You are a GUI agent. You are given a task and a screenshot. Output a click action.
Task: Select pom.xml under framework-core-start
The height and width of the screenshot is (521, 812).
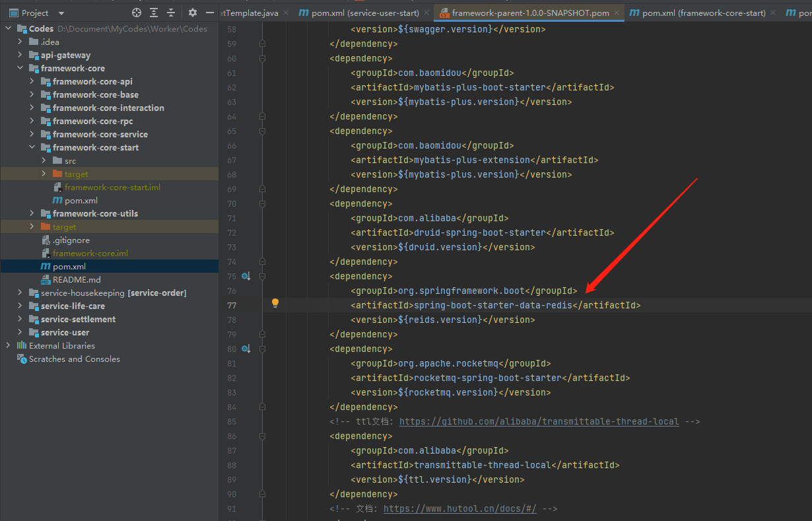coord(81,200)
